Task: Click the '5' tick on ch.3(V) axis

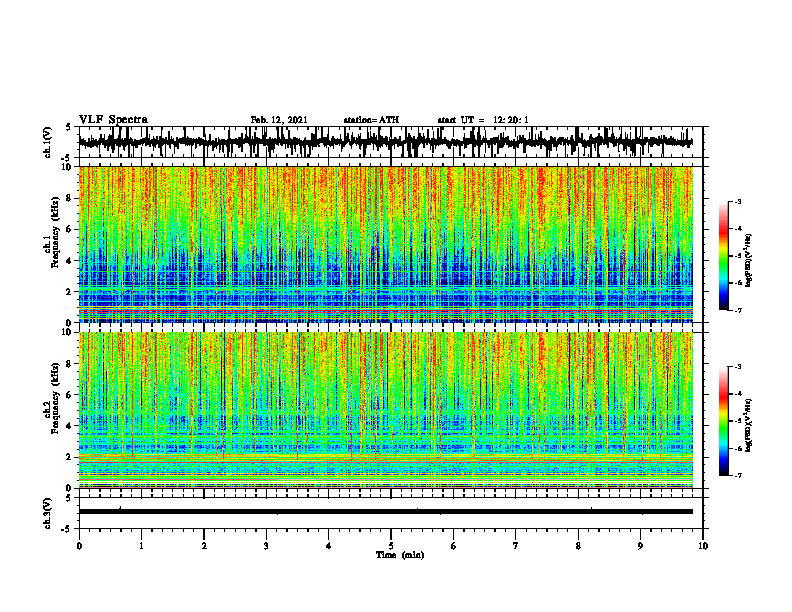Action: [69, 498]
